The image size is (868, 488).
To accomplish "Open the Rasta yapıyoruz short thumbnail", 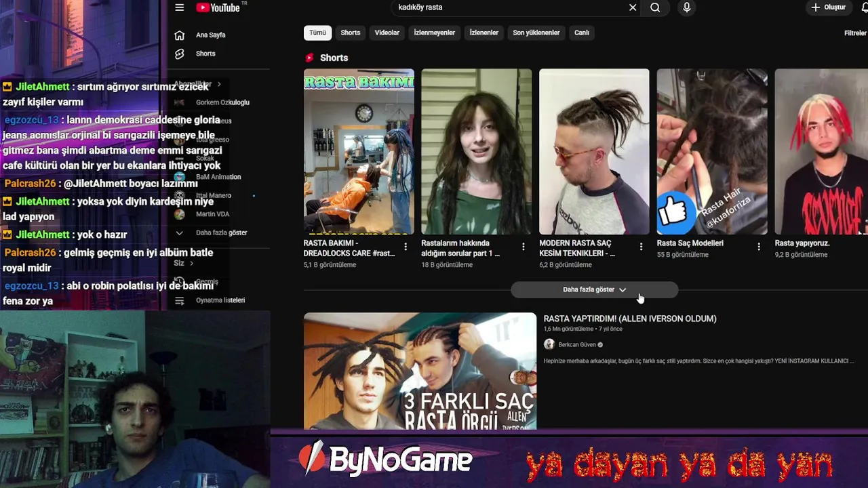I will click(x=821, y=151).
